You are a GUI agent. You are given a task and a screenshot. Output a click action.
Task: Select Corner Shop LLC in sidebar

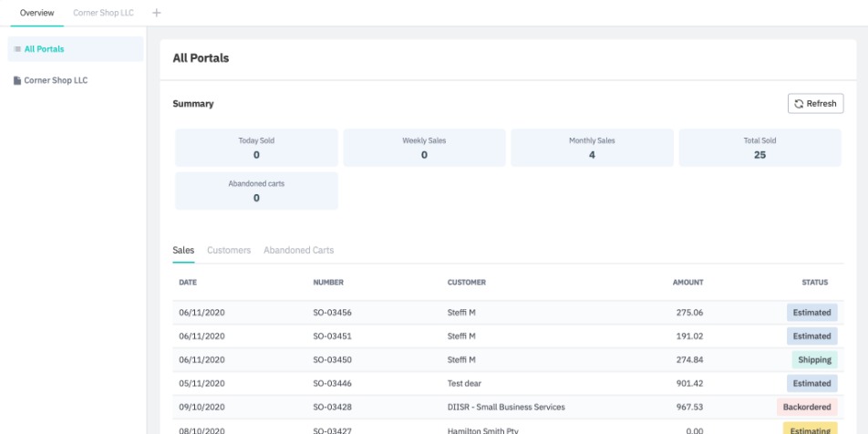click(x=56, y=80)
